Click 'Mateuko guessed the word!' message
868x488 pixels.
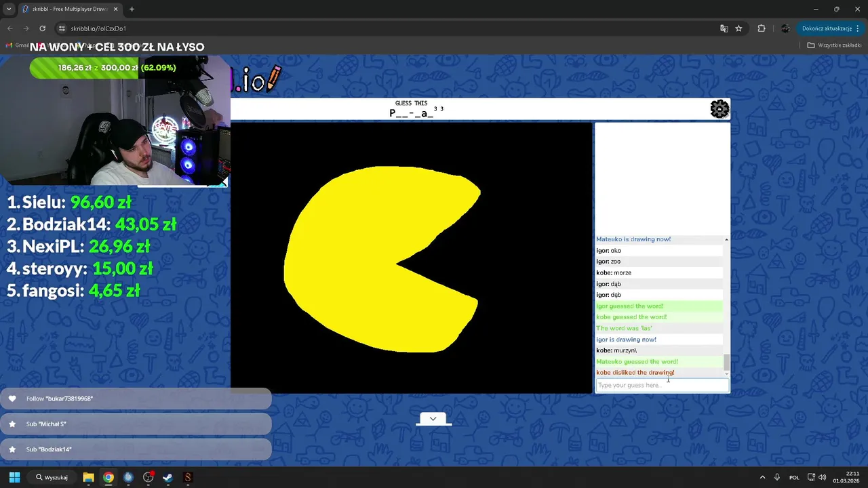(637, 361)
